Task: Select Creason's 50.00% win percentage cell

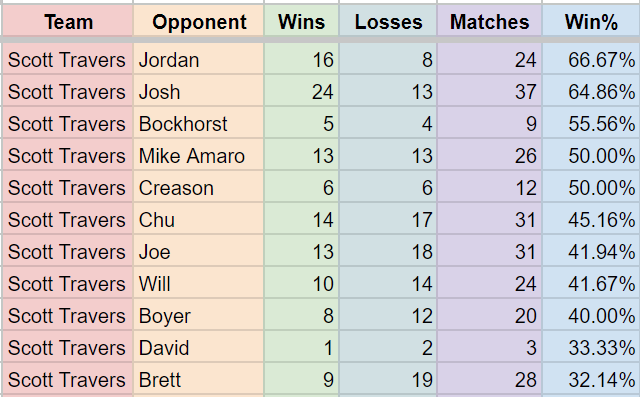Action: 591,187
